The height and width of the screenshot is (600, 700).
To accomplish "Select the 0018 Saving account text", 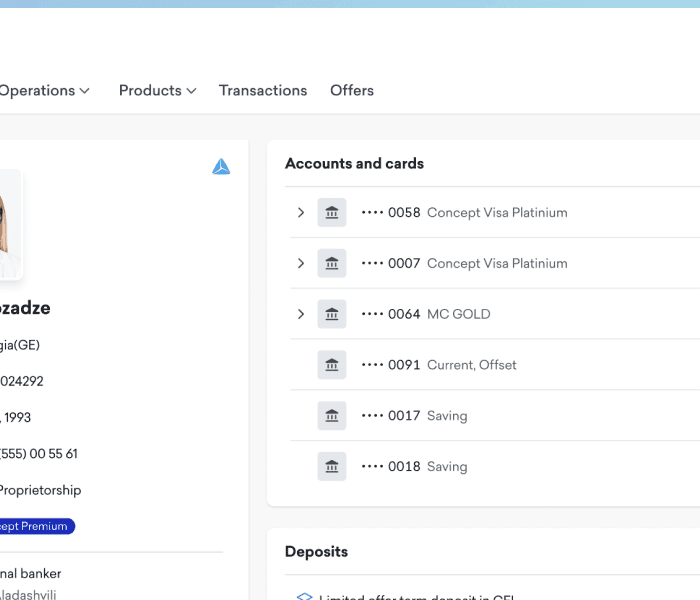I will click(x=414, y=467).
